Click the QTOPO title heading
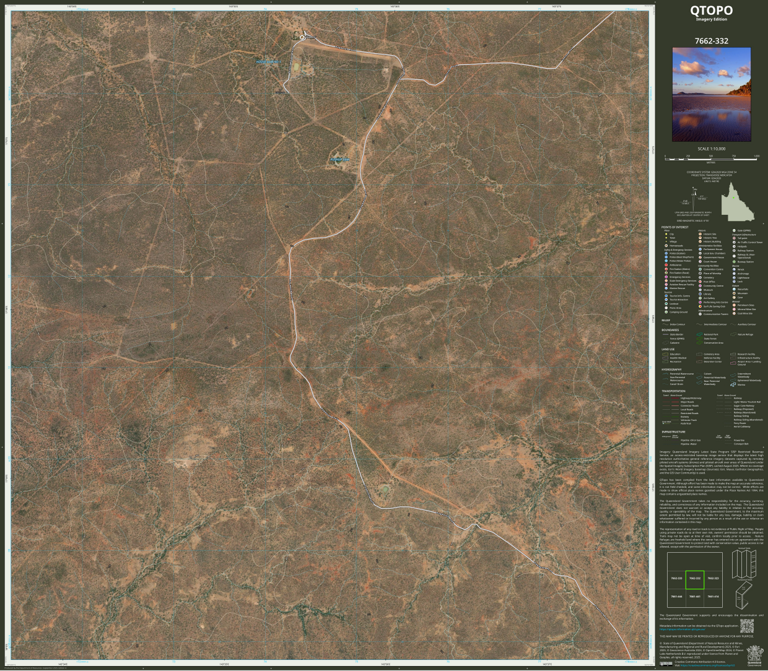Viewport: 768px width, 671px height. (x=711, y=11)
